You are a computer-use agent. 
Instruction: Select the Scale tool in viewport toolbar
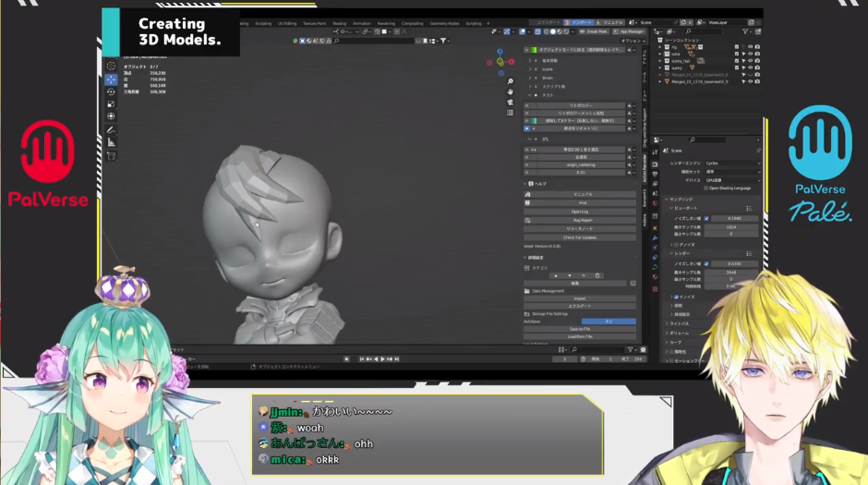(x=111, y=103)
